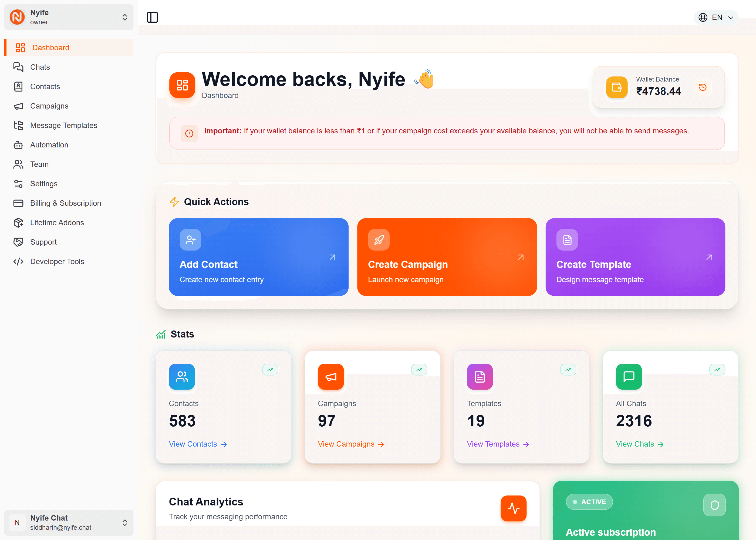
Task: Click the trend arrow on the Contacts card
Action: [270, 369]
